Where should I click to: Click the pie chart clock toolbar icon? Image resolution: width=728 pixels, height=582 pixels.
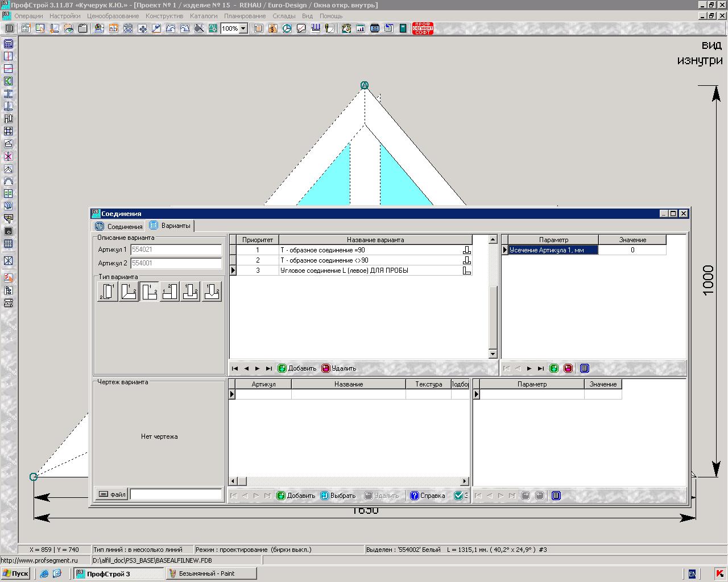click(287, 28)
